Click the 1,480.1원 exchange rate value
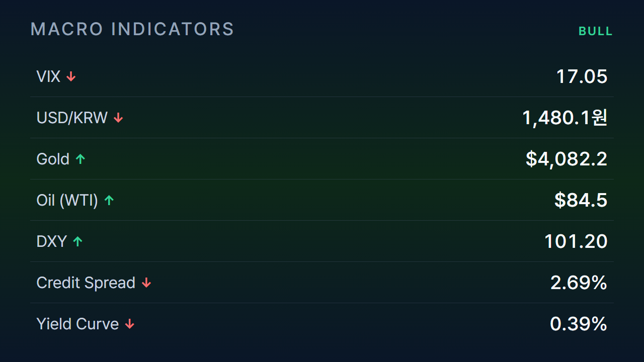This screenshot has width=644, height=362. pos(565,118)
